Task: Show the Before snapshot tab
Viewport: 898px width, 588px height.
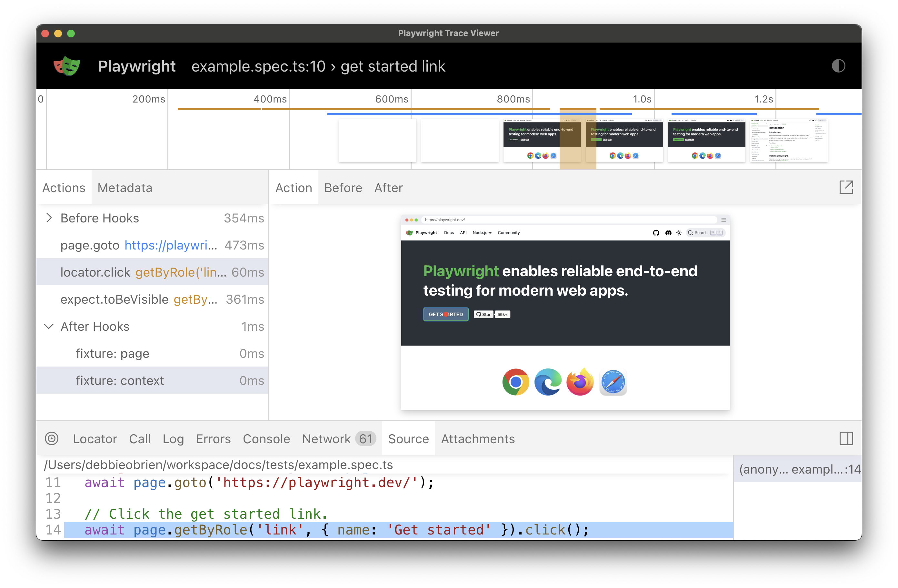Action: click(x=343, y=187)
